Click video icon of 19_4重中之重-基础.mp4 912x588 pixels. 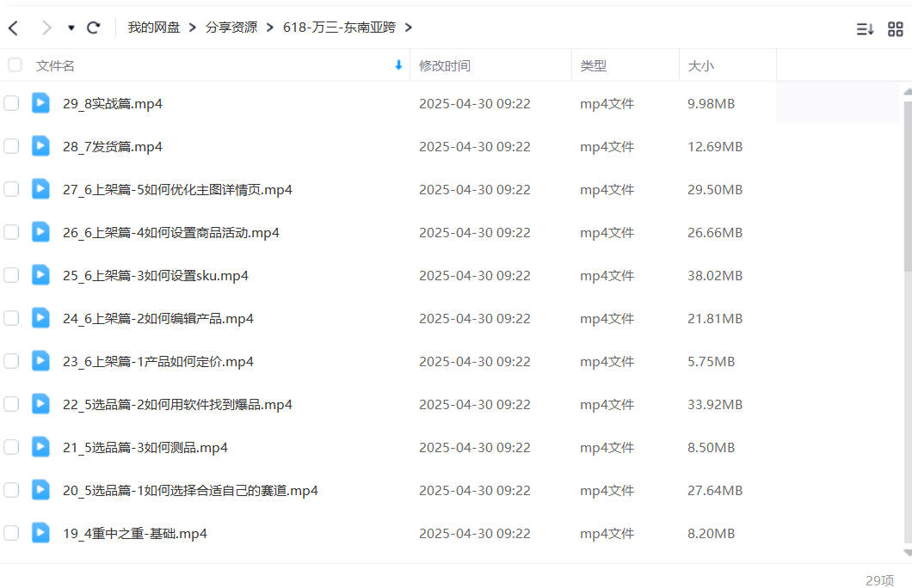point(40,533)
